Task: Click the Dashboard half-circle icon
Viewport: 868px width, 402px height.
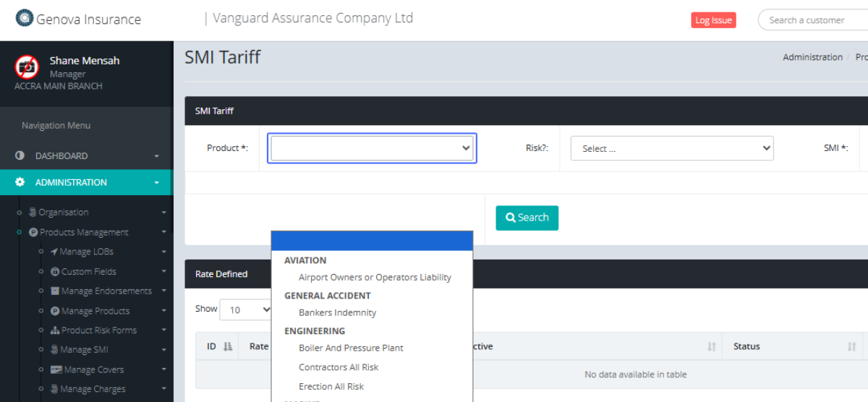Action: pyautogui.click(x=20, y=156)
